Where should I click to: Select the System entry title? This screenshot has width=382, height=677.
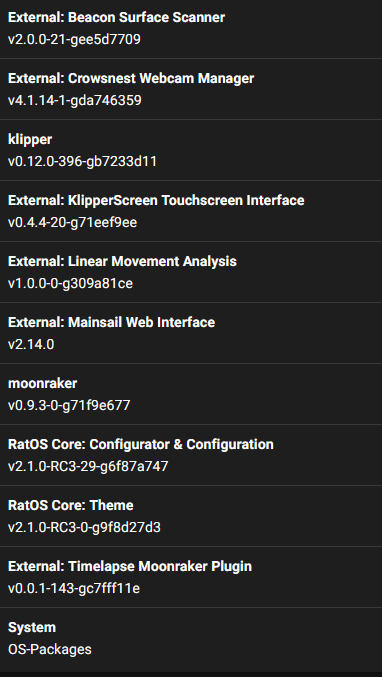pyautogui.click(x=32, y=628)
